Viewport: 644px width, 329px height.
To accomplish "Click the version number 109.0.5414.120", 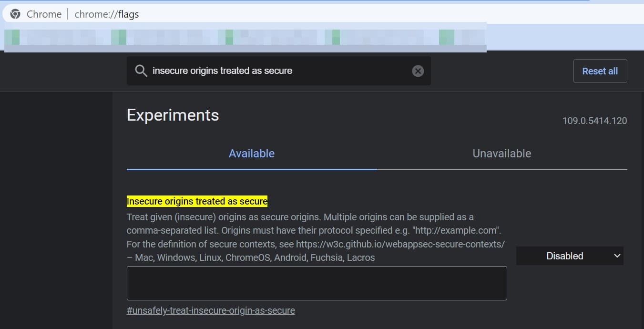I will click(594, 121).
